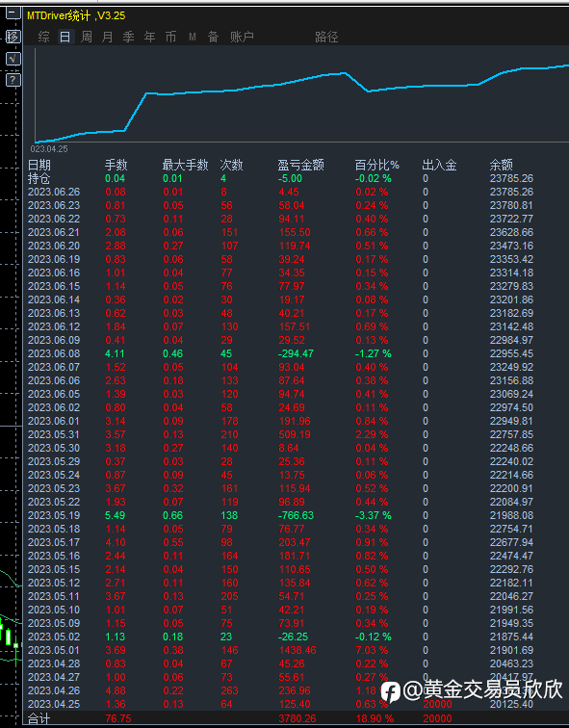Select the 2023.06.14 date row
The width and height of the screenshot is (569, 728).
(54, 299)
